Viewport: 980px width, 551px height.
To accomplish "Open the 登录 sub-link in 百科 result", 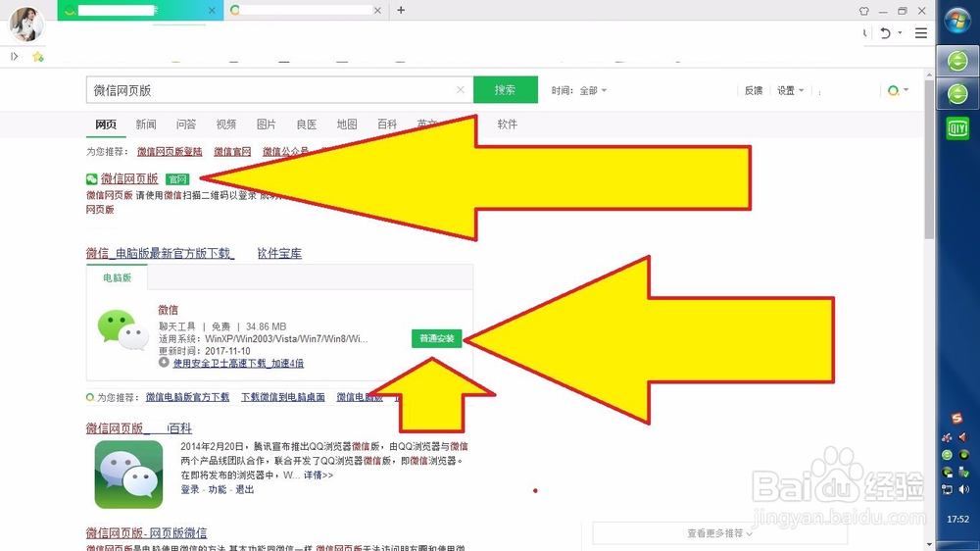I will pyautogui.click(x=190, y=489).
